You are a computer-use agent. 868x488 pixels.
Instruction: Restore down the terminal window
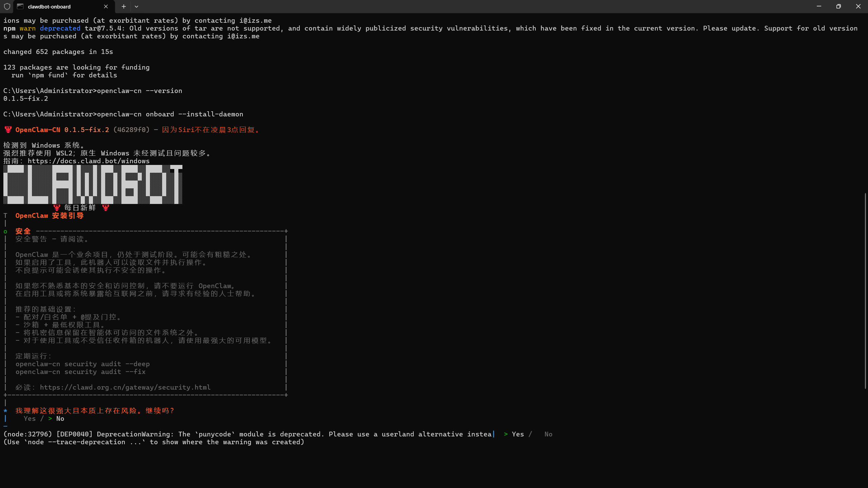click(839, 6)
